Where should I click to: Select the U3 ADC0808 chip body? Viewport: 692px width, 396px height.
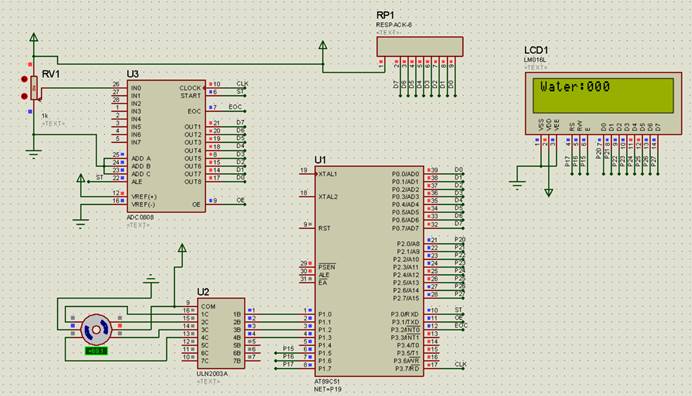166,146
